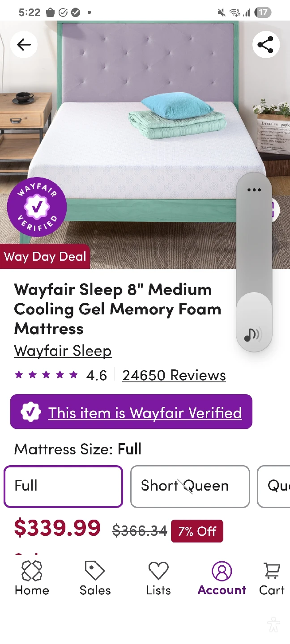The width and height of the screenshot is (290, 644).
Task: Open three-dot menu on volume panel
Action: pyautogui.click(x=254, y=190)
